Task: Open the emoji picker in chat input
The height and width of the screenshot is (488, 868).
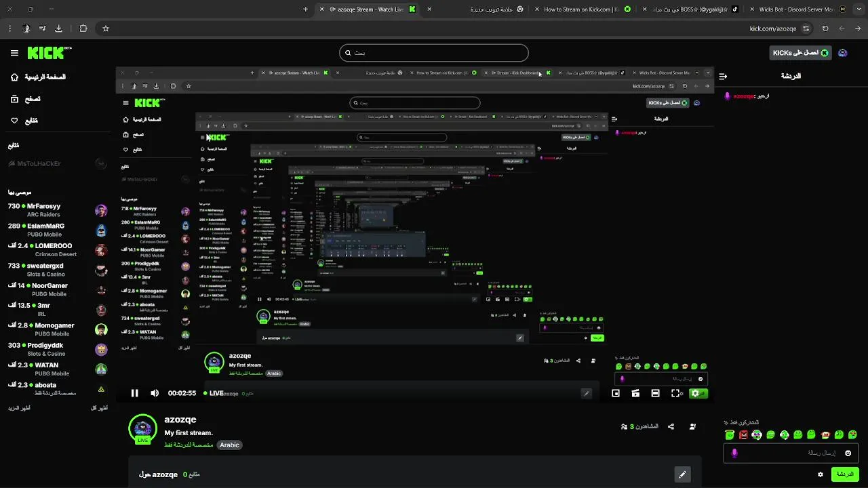Action: (x=848, y=453)
